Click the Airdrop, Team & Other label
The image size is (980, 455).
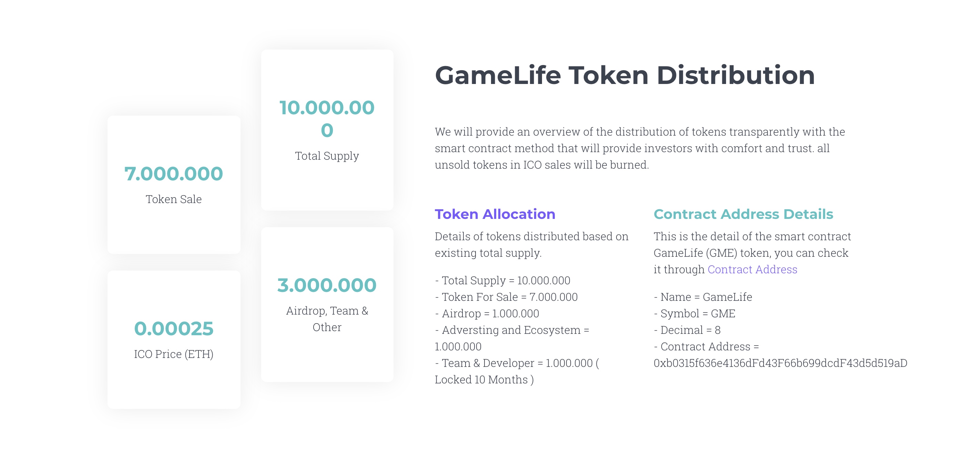click(x=327, y=319)
